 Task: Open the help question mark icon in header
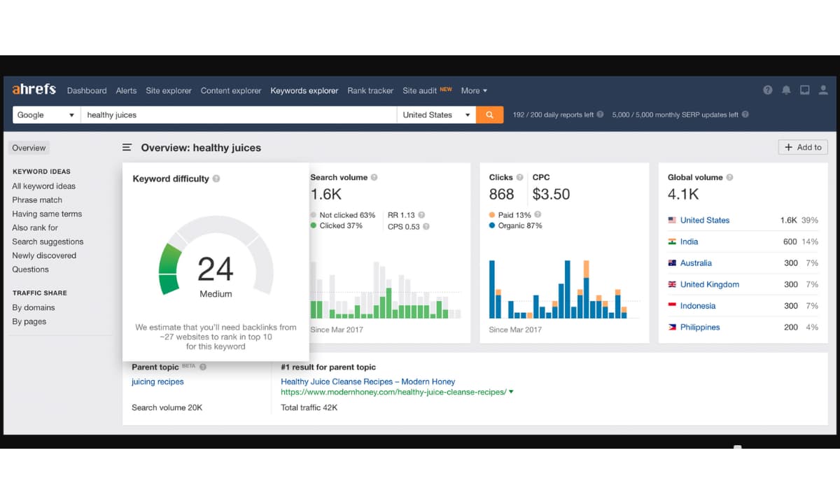[x=768, y=90]
